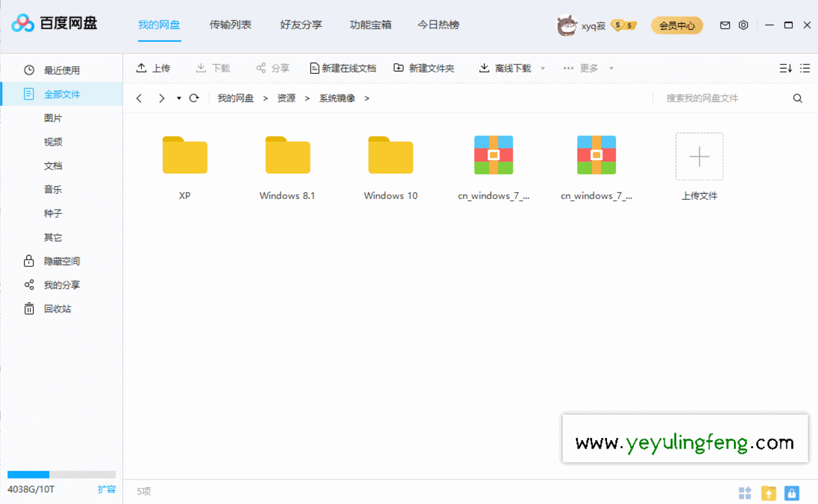
Task: Click the S5 membership level badge
Action: 624,26
